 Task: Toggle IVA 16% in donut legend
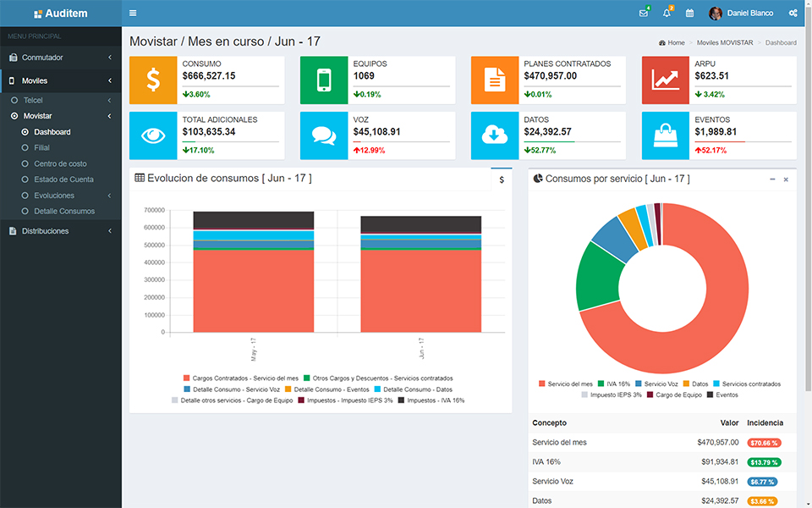[614, 384]
